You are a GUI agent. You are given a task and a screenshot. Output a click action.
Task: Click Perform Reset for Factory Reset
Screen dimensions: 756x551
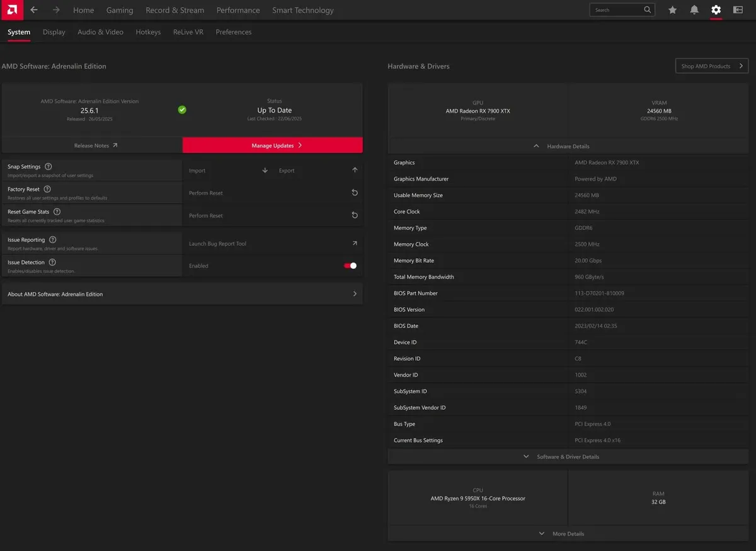[x=206, y=193]
